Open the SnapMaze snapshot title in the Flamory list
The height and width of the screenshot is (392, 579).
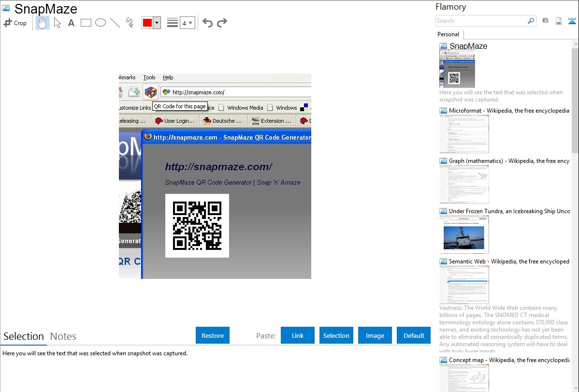(x=468, y=46)
